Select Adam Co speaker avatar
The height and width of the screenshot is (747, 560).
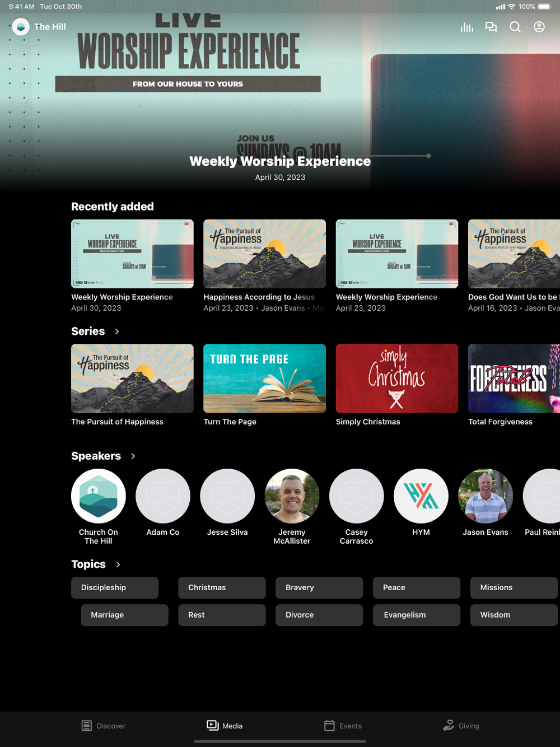tap(163, 496)
